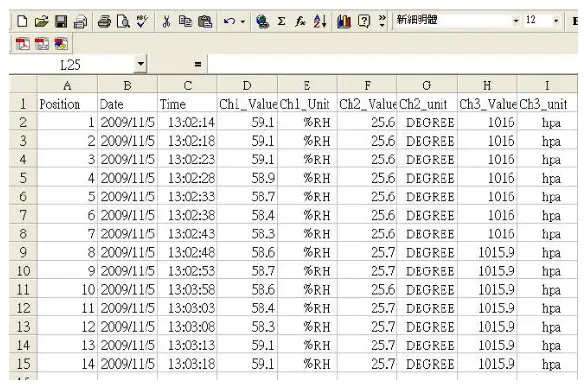Undo the last action
The height and width of the screenshot is (385, 584).
click(x=229, y=22)
